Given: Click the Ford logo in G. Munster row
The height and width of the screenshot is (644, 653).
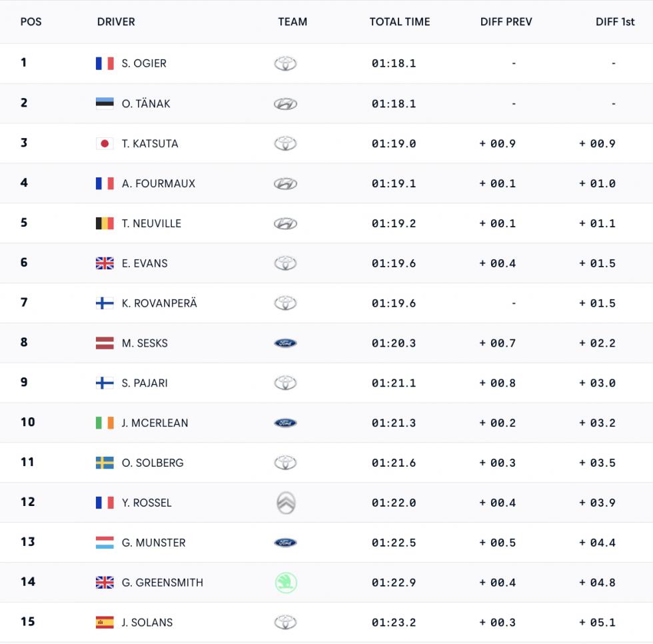Looking at the screenshot, I should [285, 543].
